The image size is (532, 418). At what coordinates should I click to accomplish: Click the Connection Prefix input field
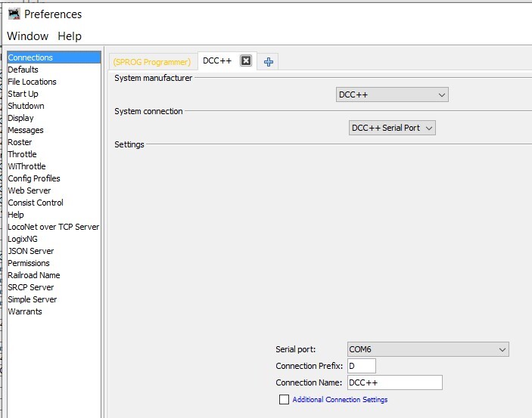pyautogui.click(x=361, y=366)
